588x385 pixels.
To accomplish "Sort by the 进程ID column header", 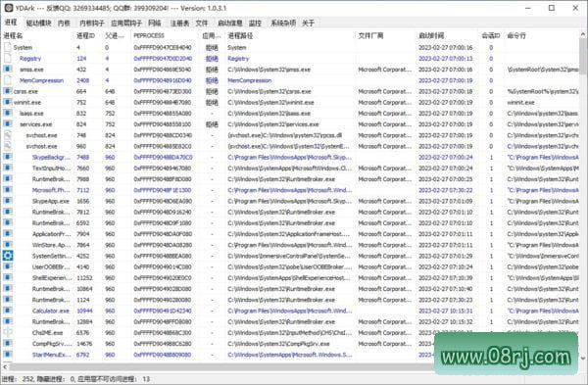I will 88,35.
